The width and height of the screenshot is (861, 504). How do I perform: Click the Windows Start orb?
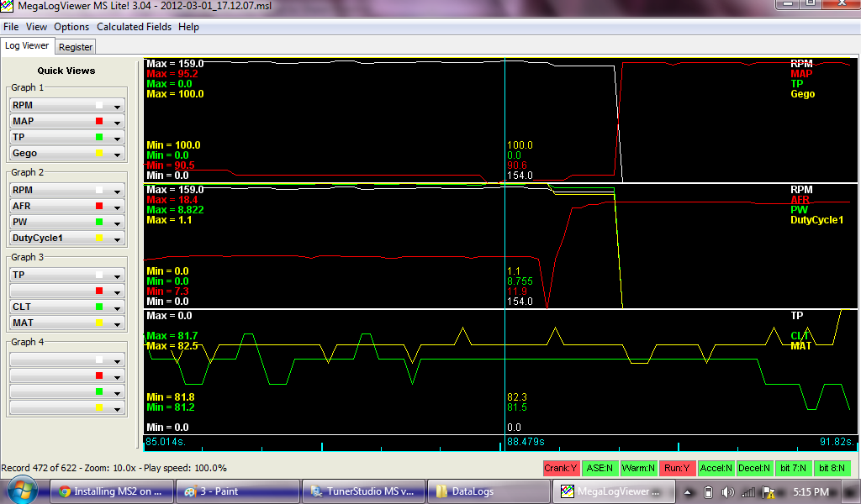tap(20, 491)
